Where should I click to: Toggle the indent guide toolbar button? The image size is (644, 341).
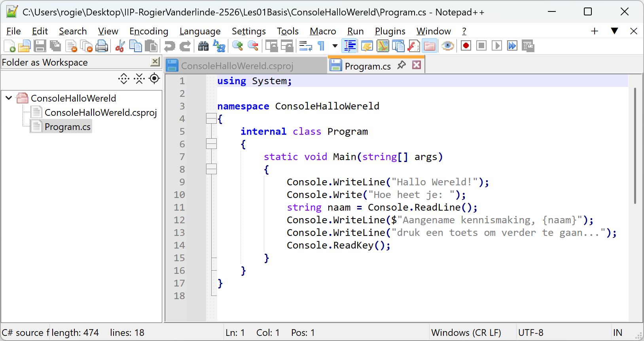pos(350,46)
